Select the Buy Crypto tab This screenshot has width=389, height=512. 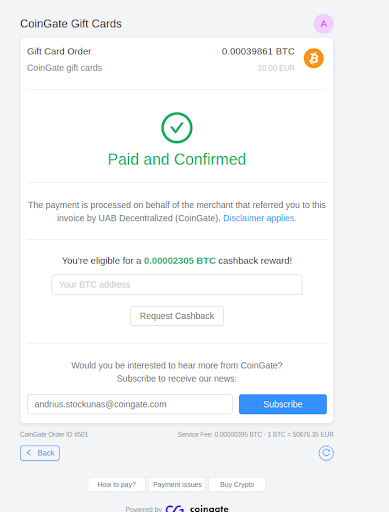click(x=237, y=484)
